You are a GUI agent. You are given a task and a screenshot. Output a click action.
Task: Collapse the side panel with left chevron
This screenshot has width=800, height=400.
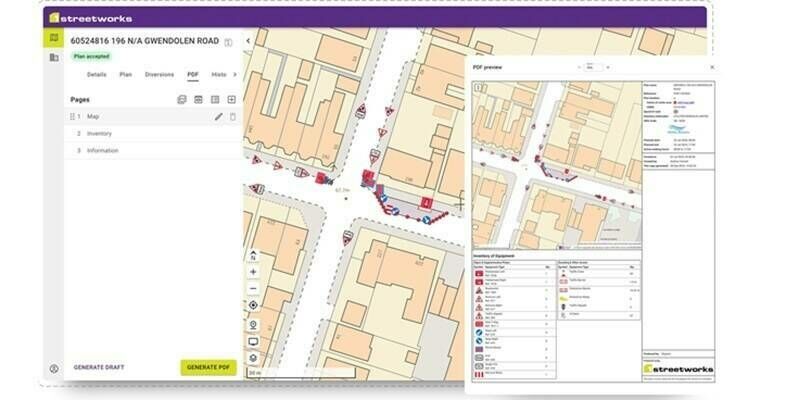(x=248, y=41)
